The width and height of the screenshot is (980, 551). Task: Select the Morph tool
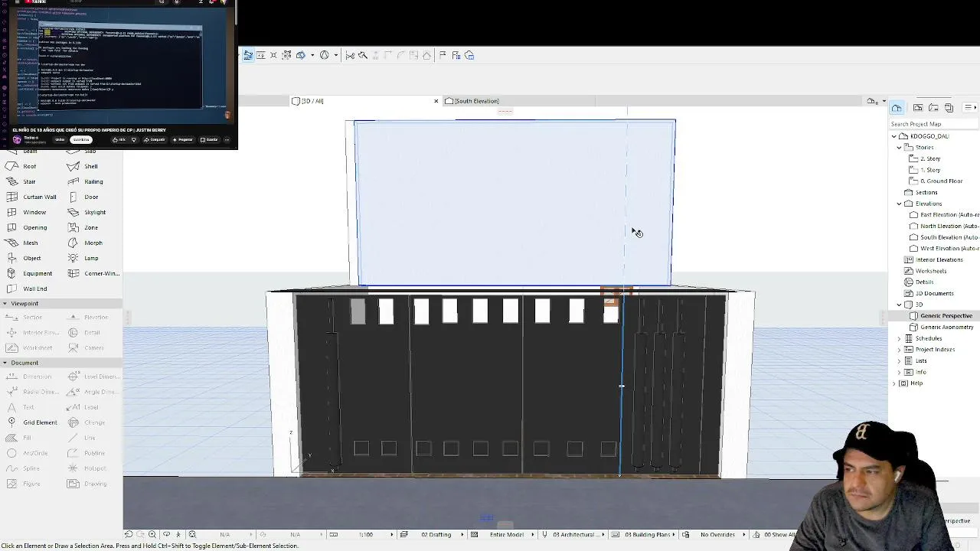pyautogui.click(x=84, y=243)
